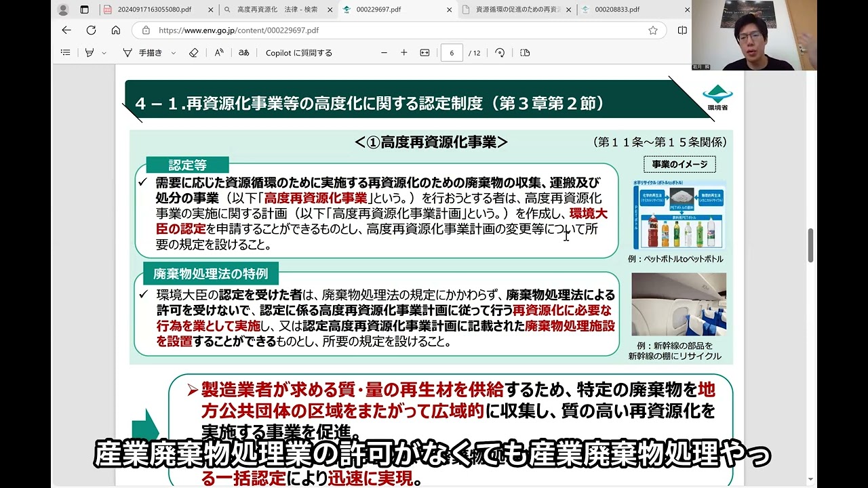This screenshot has height=488, width=868.
Task: Add this page to favorites
Action: pyautogui.click(x=653, y=30)
